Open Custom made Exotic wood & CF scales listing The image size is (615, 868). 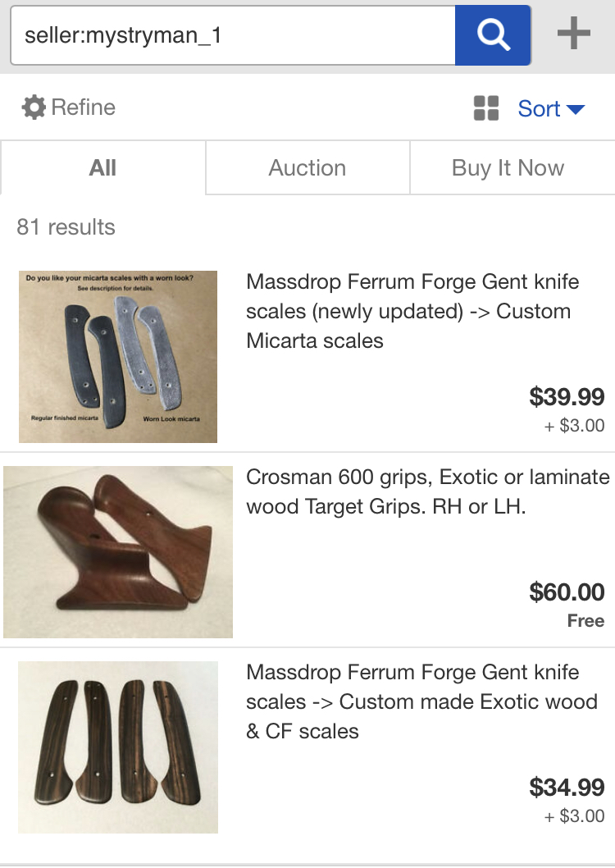click(421, 701)
